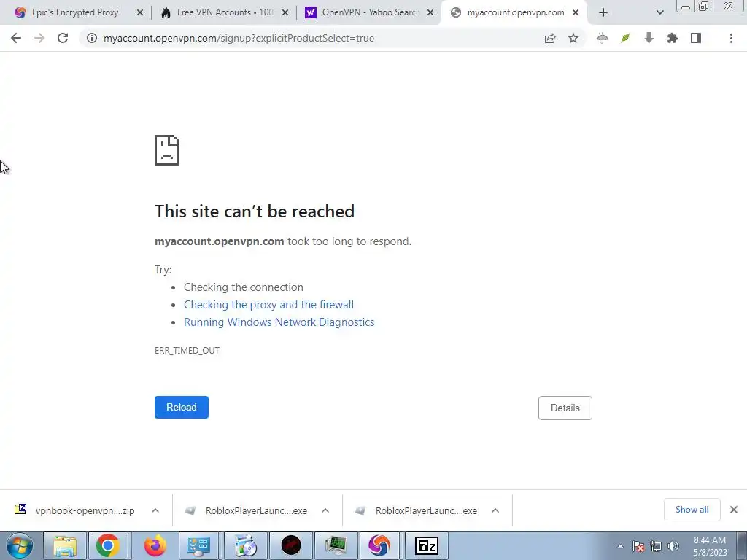Open a new tab

(603, 13)
